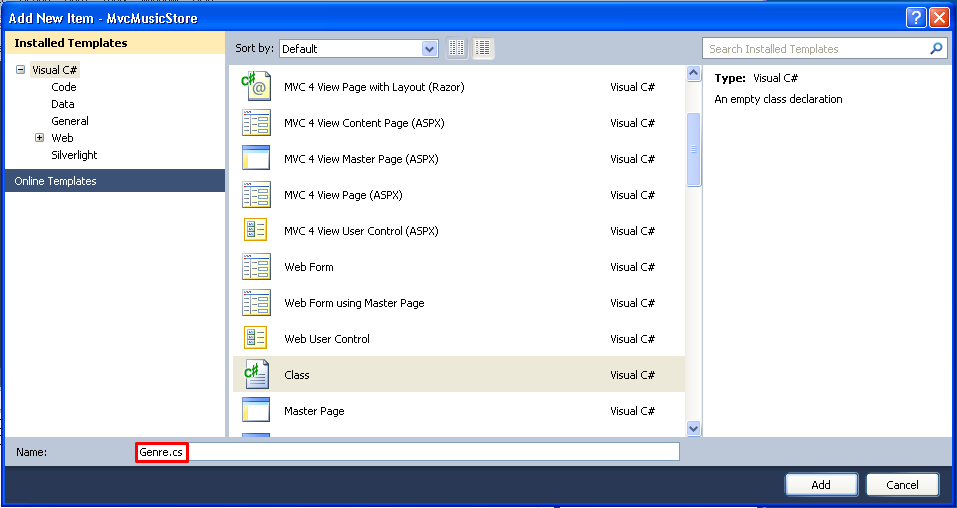Click the Name input field
957x508 pixels.
pos(407,452)
